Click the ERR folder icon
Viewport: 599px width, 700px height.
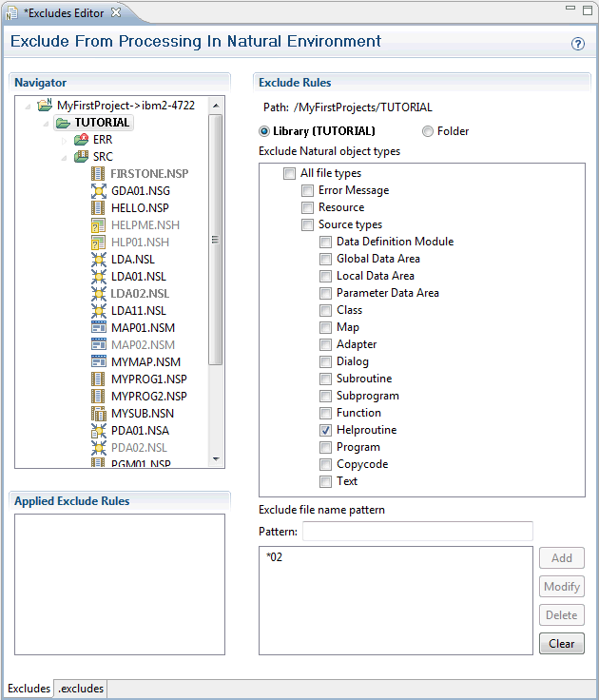click(81, 140)
